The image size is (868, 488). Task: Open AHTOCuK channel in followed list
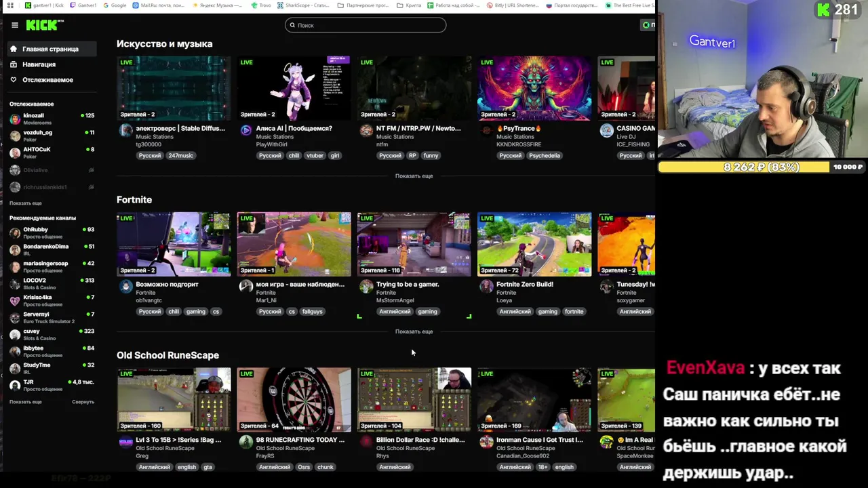point(52,152)
